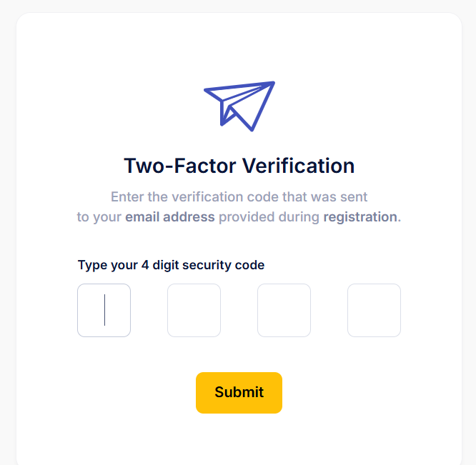Click the gray words "to your"
The width and height of the screenshot is (476, 465).
99,217
